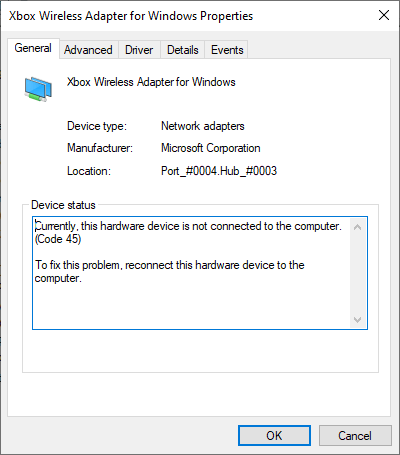The image size is (400, 455).
Task: Click inside the Device status text box
Action: pyautogui.click(x=200, y=273)
